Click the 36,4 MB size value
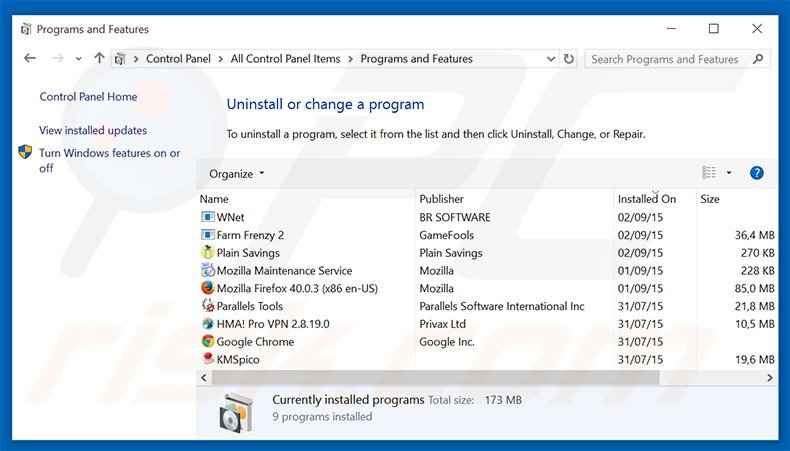The height and width of the screenshot is (451, 790). pos(754,235)
